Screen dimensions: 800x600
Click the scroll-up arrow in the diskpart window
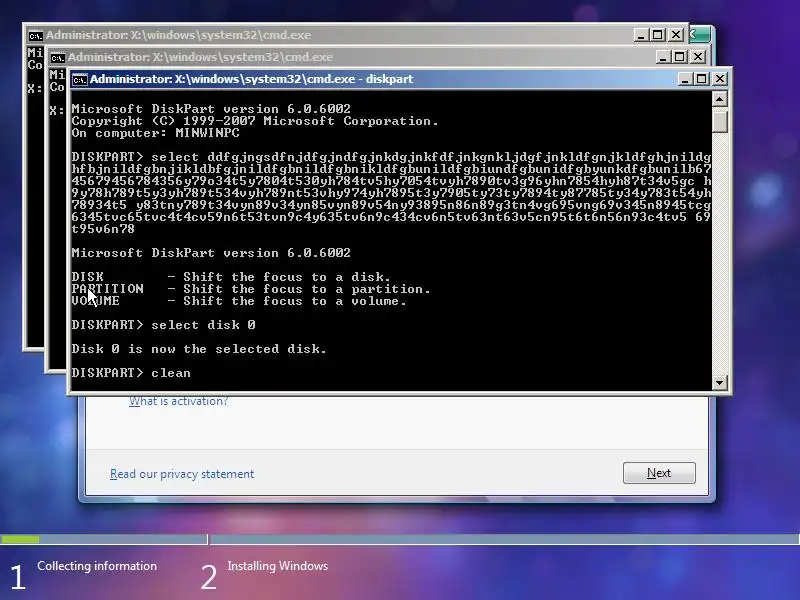click(719, 98)
